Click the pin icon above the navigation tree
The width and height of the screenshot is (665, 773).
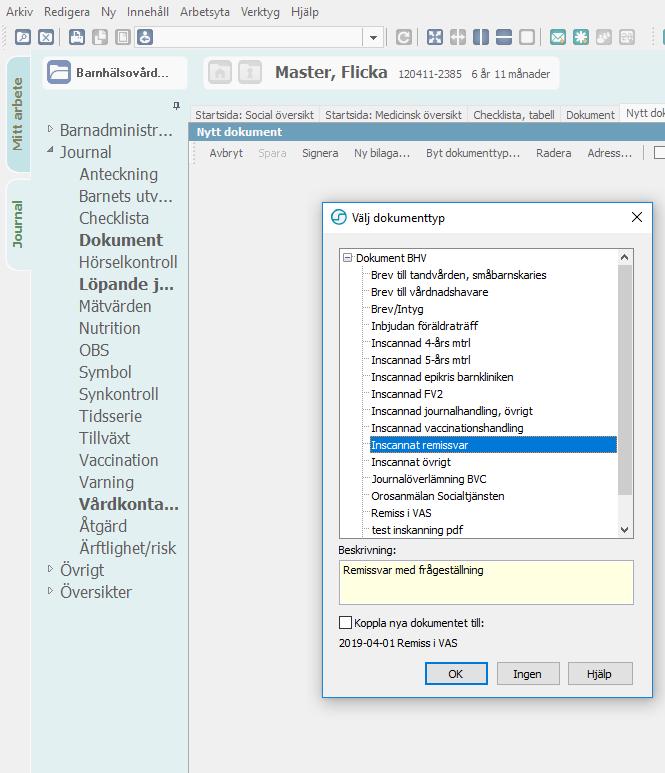coord(176,105)
